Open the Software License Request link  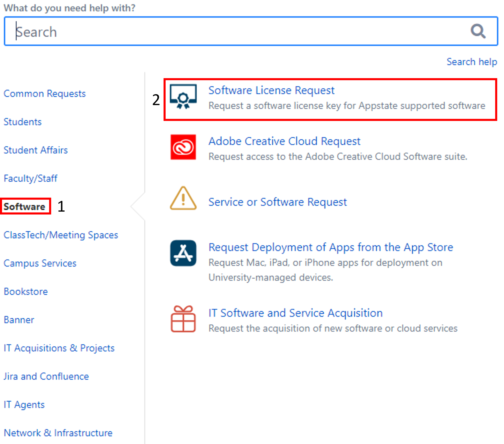pos(271,90)
